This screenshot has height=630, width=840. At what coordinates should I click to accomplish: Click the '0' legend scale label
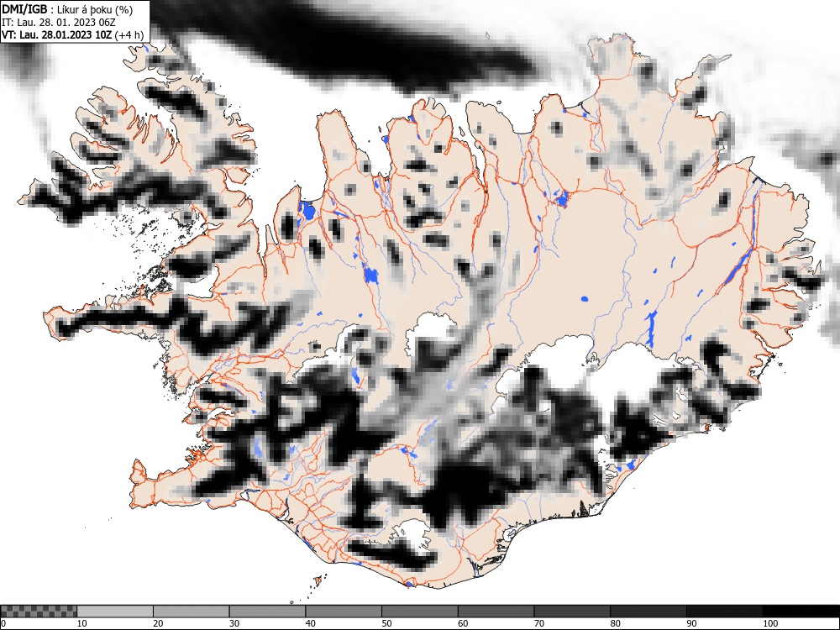pyautogui.click(x=3, y=623)
